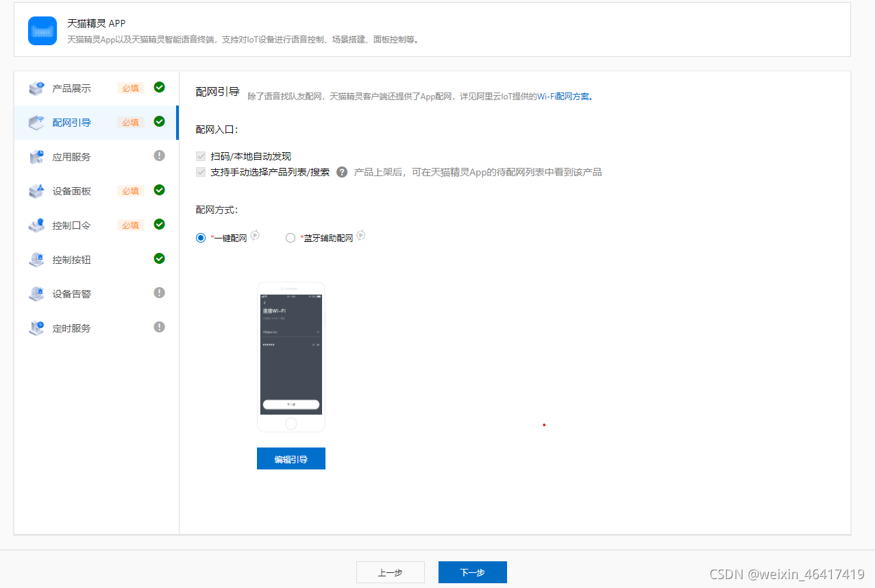Click the 设备面板 sidebar icon
Image resolution: width=875 pixels, height=588 pixels.
point(36,191)
